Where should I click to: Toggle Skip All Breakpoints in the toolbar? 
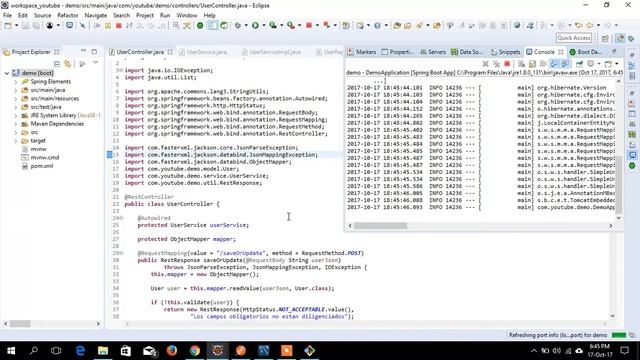pyautogui.click(x=82, y=25)
